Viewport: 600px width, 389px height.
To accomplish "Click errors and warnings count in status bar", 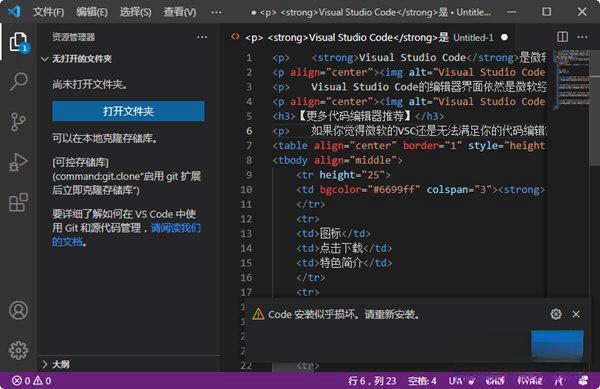I will tap(32, 381).
